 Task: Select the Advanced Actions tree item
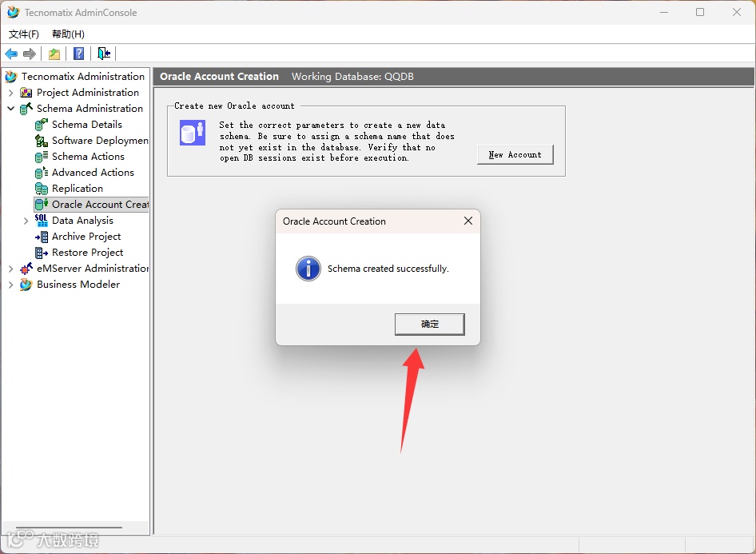pyautogui.click(x=93, y=173)
